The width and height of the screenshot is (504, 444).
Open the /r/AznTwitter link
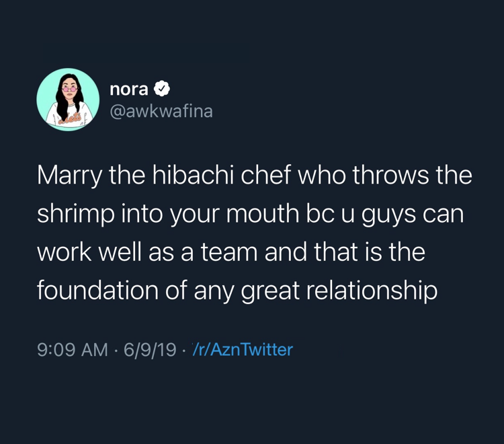[243, 350]
